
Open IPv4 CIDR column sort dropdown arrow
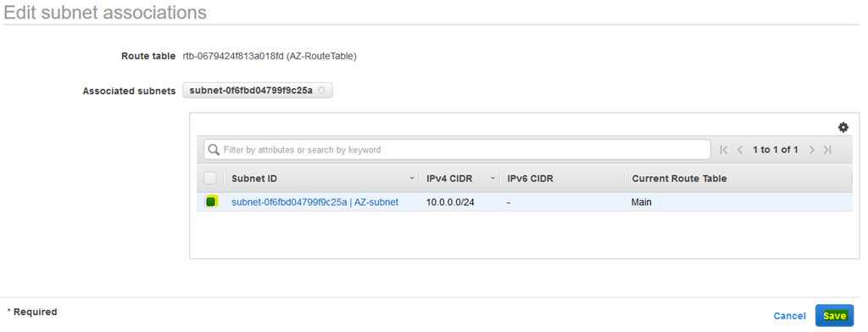click(x=492, y=179)
